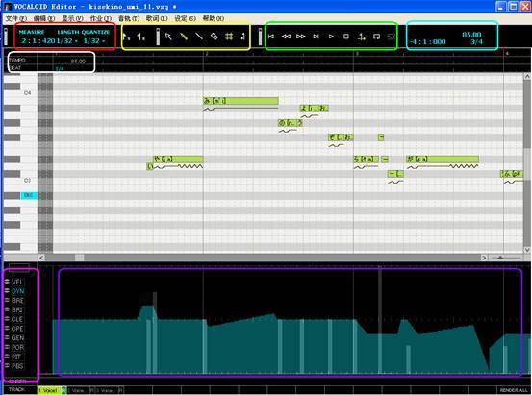Click the rewind transport button
This screenshot has width=532, height=395.
(286, 37)
